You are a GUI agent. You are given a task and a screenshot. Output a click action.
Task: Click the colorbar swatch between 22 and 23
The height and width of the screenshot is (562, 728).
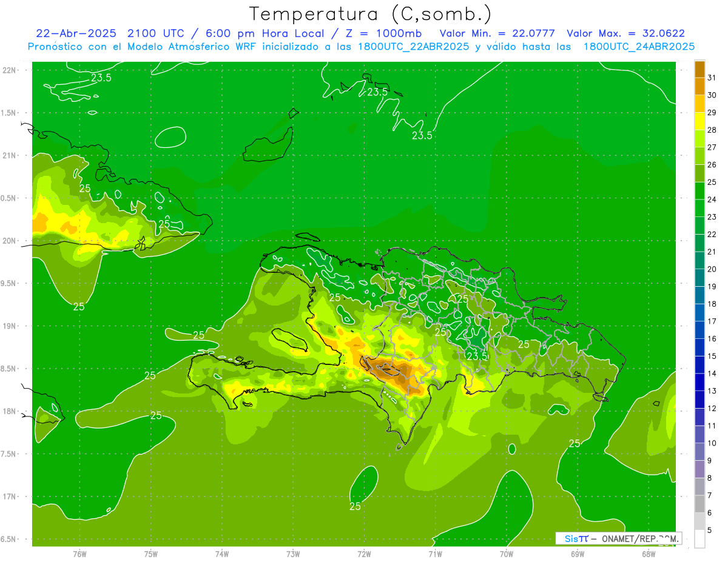pos(699,226)
